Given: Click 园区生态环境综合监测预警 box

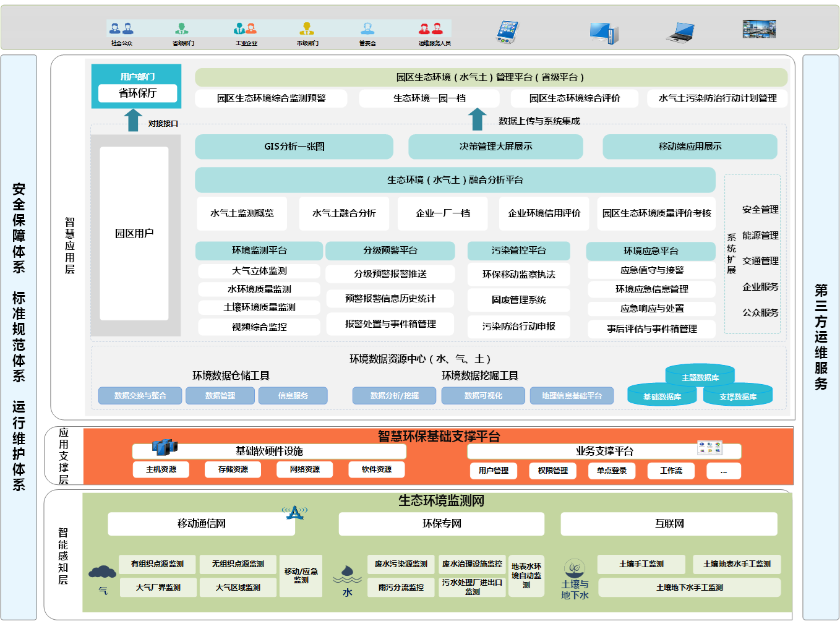Looking at the screenshot, I should tap(271, 98).
